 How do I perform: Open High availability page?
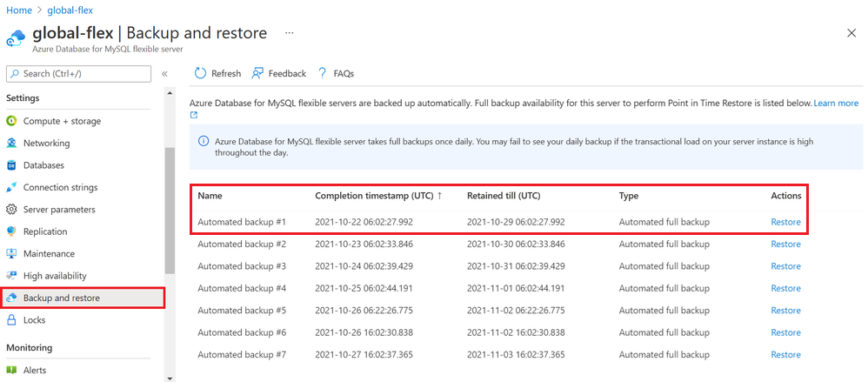[x=55, y=276]
